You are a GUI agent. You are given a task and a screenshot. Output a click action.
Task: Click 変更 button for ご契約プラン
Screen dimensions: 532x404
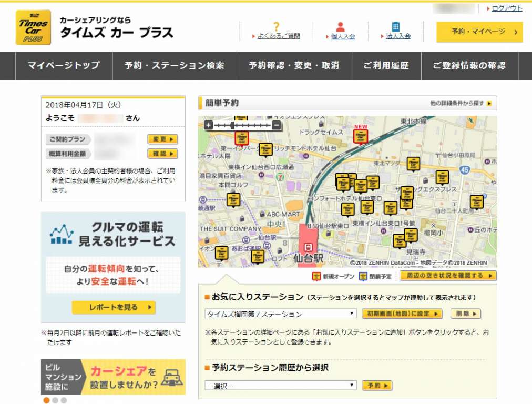(162, 139)
